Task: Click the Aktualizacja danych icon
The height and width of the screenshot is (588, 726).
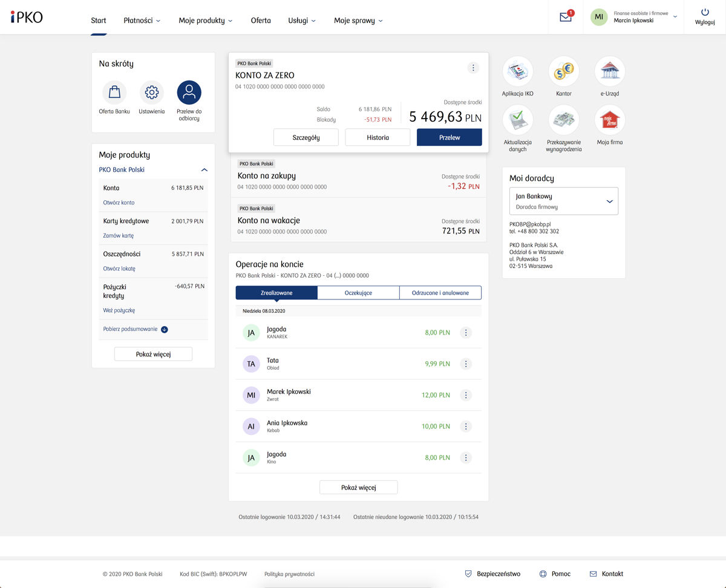Action: [x=517, y=120]
